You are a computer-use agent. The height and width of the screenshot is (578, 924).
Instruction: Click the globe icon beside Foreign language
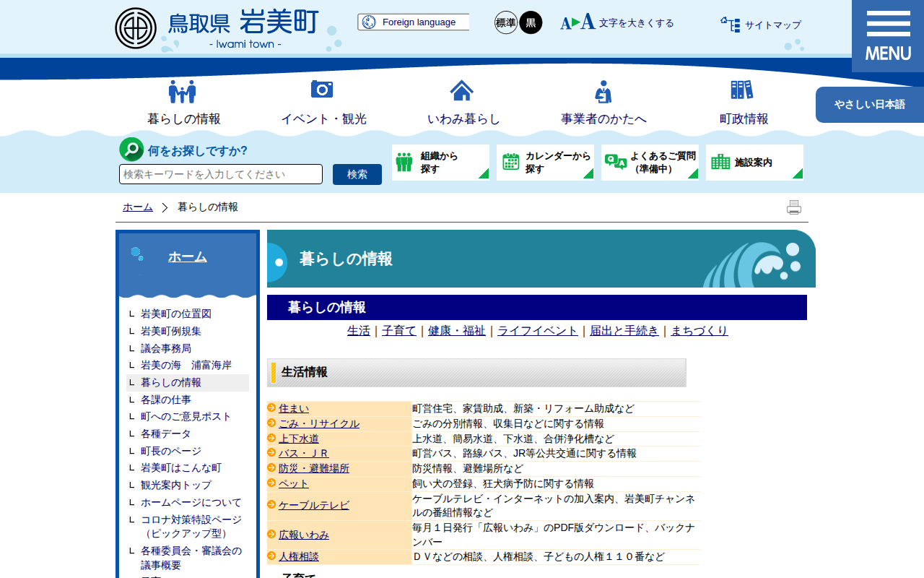369,22
